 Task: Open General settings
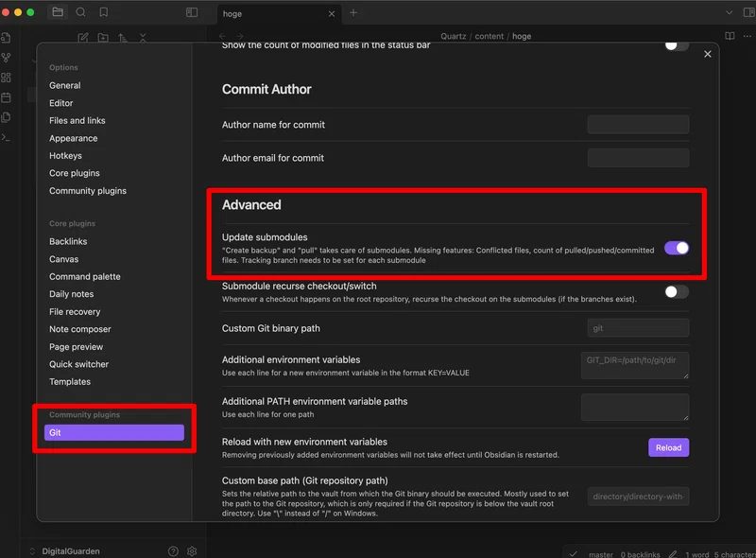click(x=64, y=85)
